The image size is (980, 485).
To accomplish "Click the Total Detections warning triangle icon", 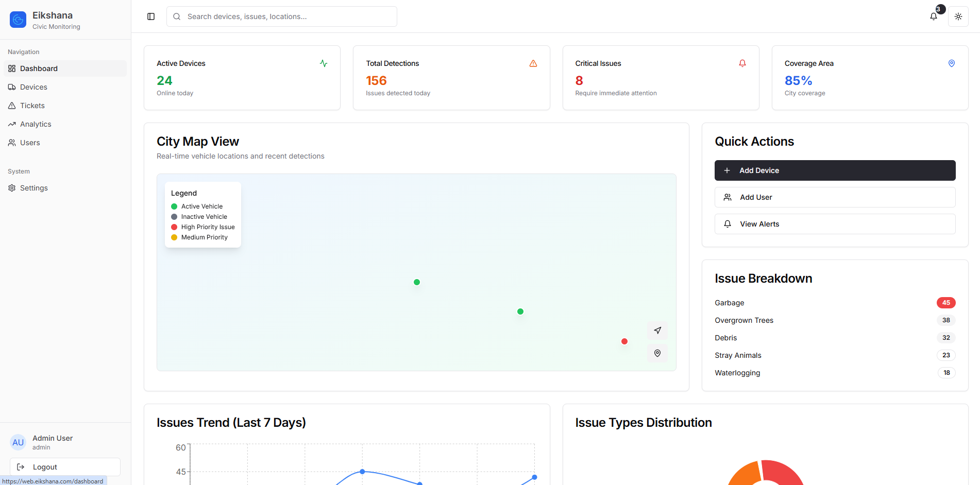I will point(533,63).
